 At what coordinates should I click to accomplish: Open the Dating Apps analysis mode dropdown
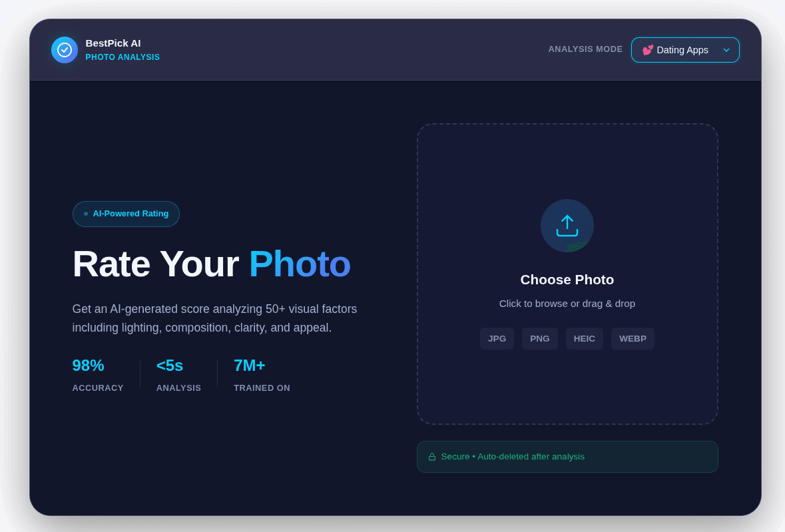(x=685, y=50)
